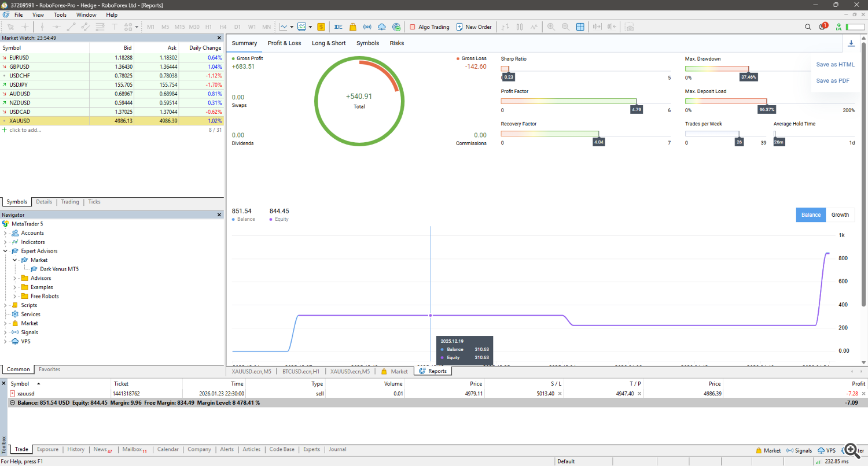Select the Balance chart toggle

click(811, 214)
